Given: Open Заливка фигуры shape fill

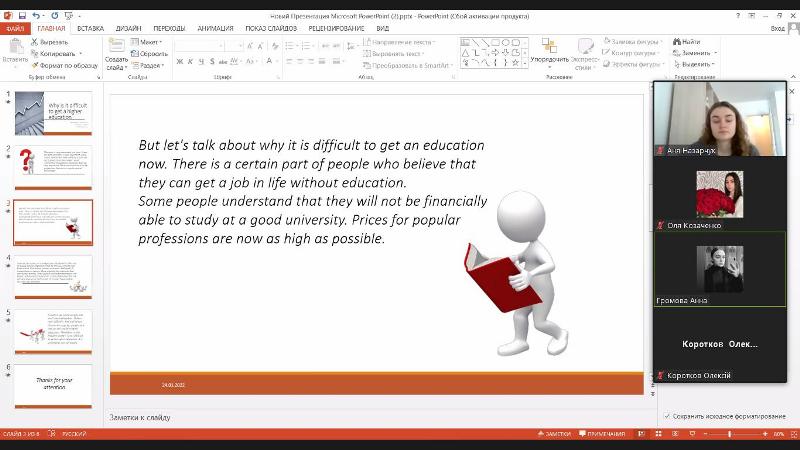Looking at the screenshot, I should [x=633, y=41].
